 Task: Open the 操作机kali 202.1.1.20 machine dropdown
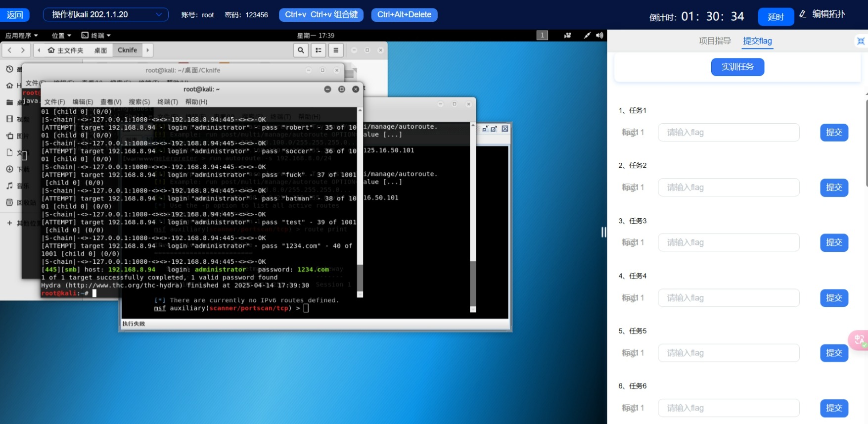coord(105,15)
